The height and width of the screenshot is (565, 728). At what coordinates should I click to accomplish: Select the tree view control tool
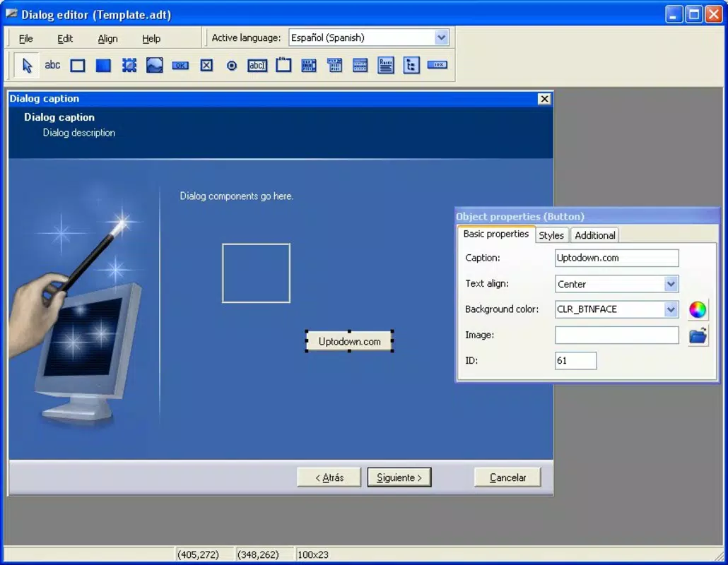tap(411, 66)
